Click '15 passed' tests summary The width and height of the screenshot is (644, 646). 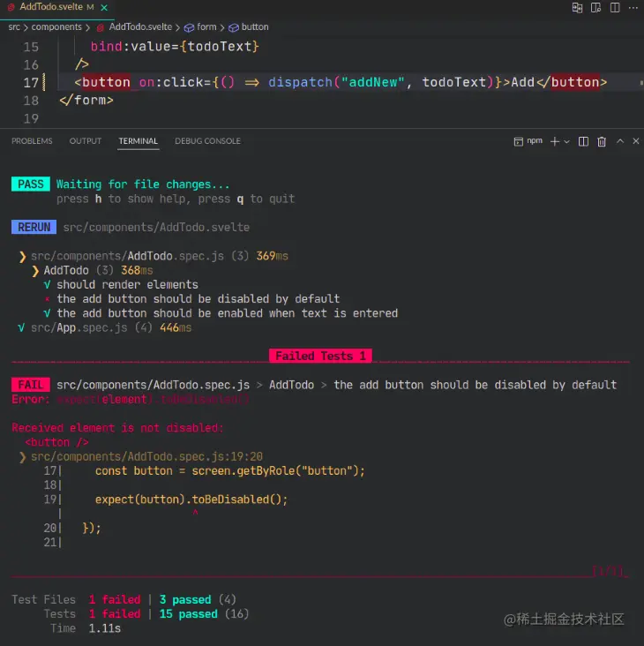pyautogui.click(x=188, y=614)
